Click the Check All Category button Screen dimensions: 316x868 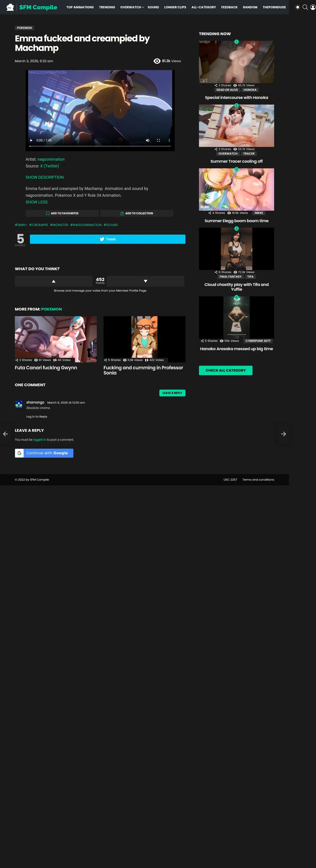tap(226, 370)
